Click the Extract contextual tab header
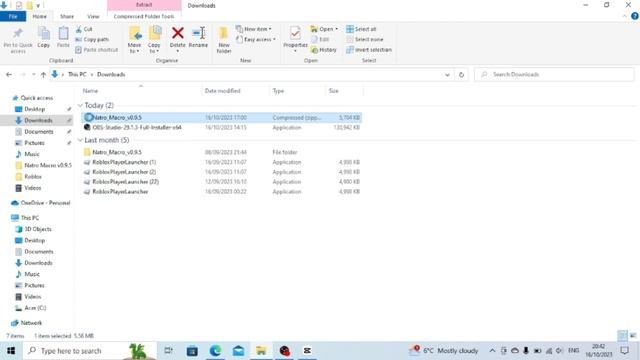 [144, 5]
